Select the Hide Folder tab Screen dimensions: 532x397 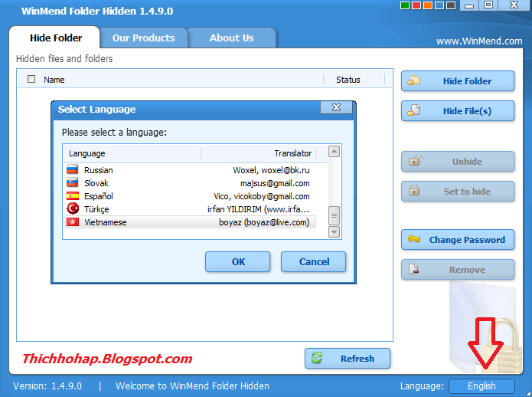tap(56, 38)
